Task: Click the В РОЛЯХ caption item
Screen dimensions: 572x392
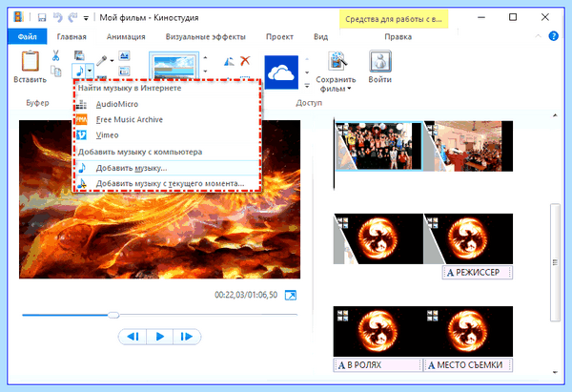Action: point(378,365)
